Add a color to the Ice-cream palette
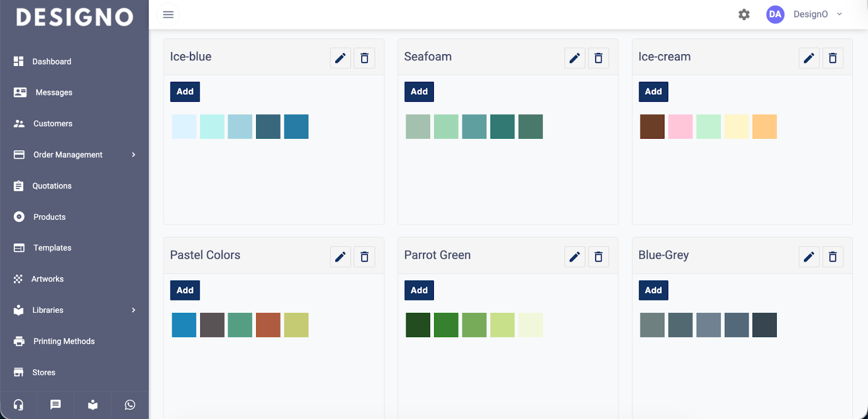The width and height of the screenshot is (868, 419). [x=653, y=92]
